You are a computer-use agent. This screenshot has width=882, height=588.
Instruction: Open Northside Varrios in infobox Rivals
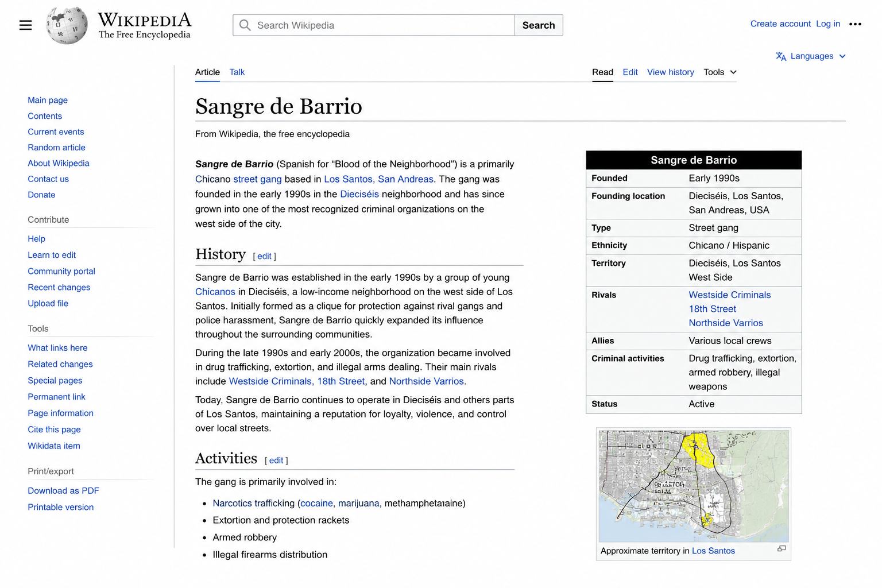(x=726, y=323)
